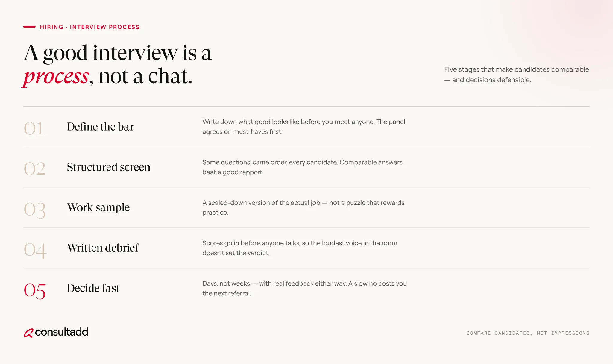Open the Decide fast stage heading
The height and width of the screenshot is (364, 613).
[x=93, y=288]
